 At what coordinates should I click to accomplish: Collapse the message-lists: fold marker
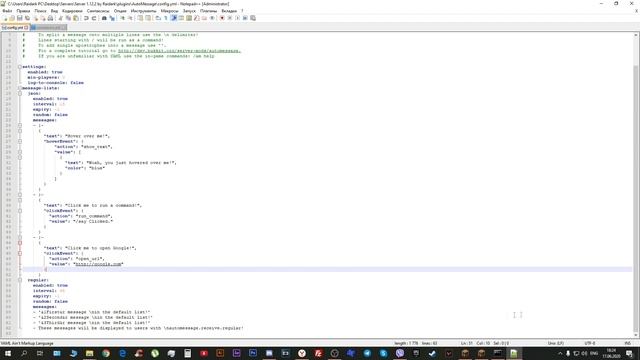click(x=20, y=88)
